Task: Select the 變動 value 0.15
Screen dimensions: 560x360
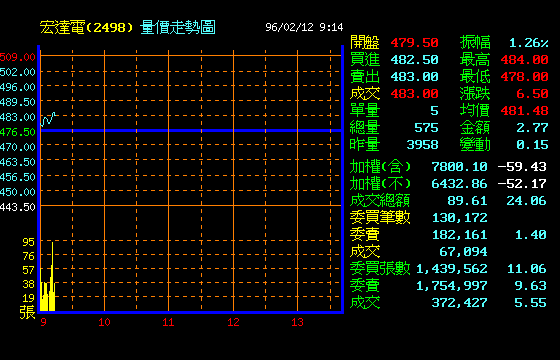Action: (532, 145)
